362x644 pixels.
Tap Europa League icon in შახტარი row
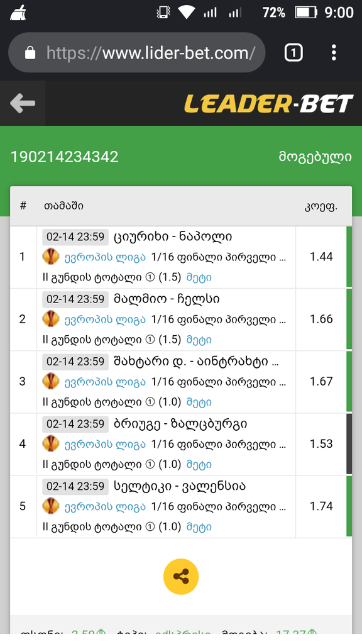pos(50,382)
